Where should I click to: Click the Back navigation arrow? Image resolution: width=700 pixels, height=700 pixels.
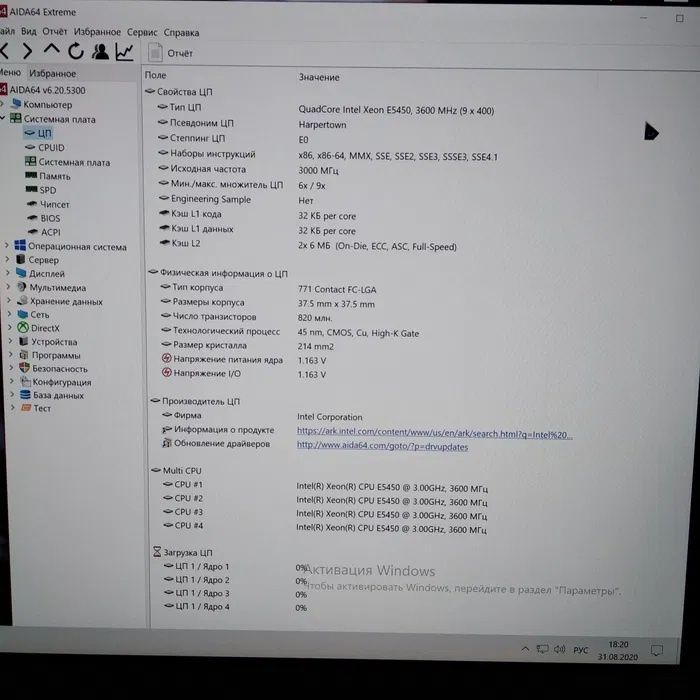pyautogui.click(x=4, y=51)
